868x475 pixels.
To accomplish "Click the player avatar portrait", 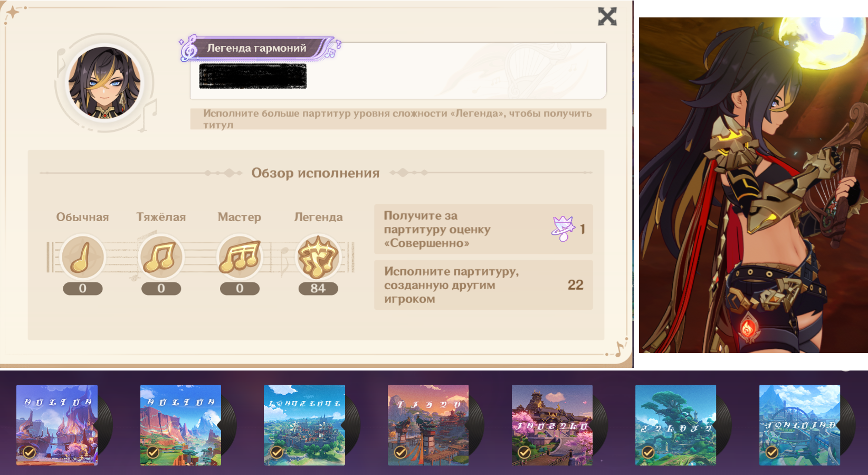I will pyautogui.click(x=105, y=82).
